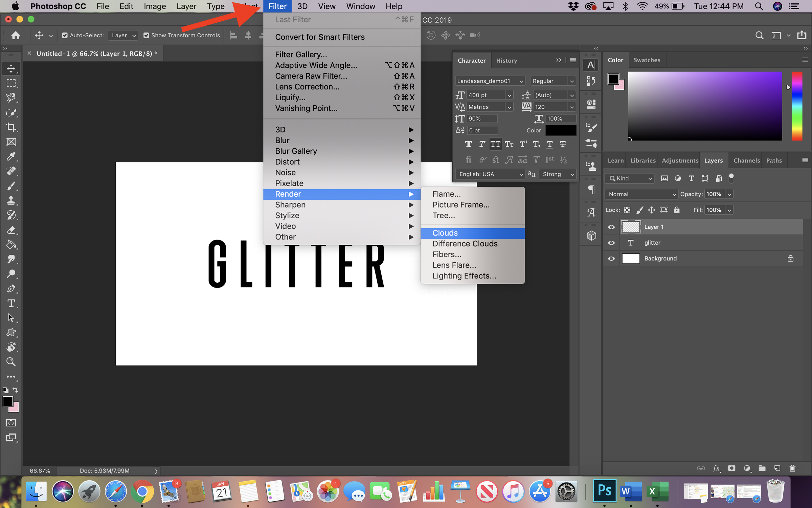The width and height of the screenshot is (812, 508).
Task: Select the Eraser tool
Action: [11, 230]
